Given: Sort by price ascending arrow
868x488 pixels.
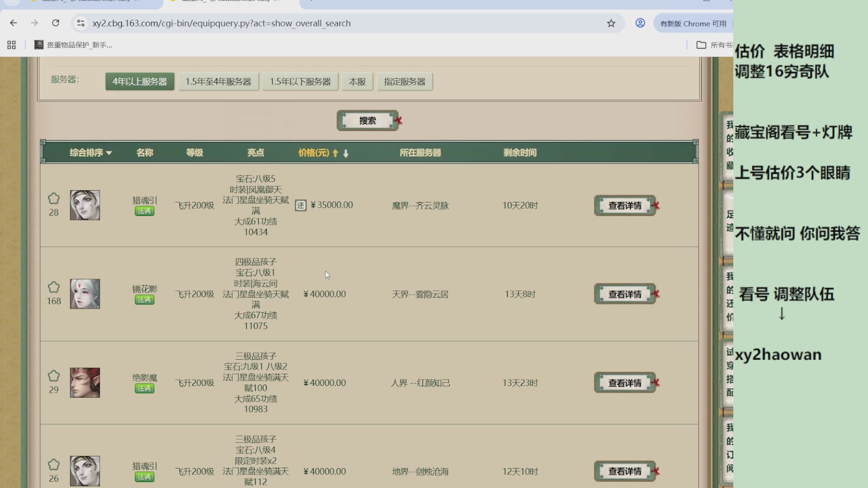Looking at the screenshot, I should pyautogui.click(x=335, y=153).
